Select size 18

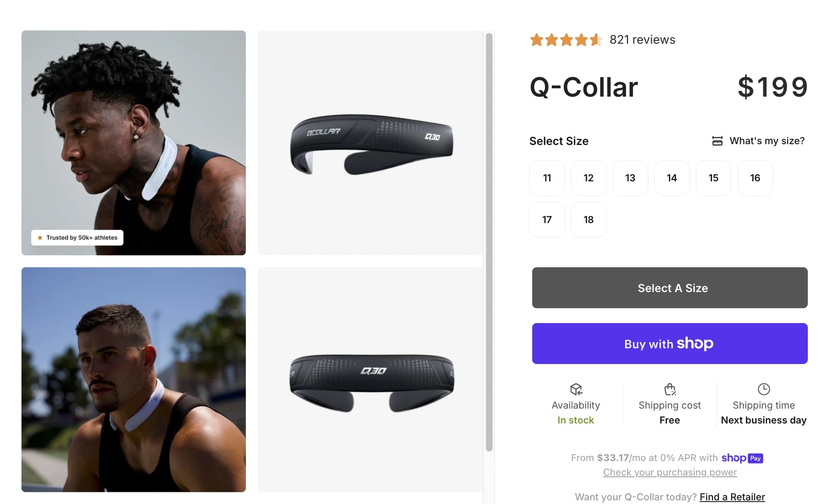click(x=589, y=220)
